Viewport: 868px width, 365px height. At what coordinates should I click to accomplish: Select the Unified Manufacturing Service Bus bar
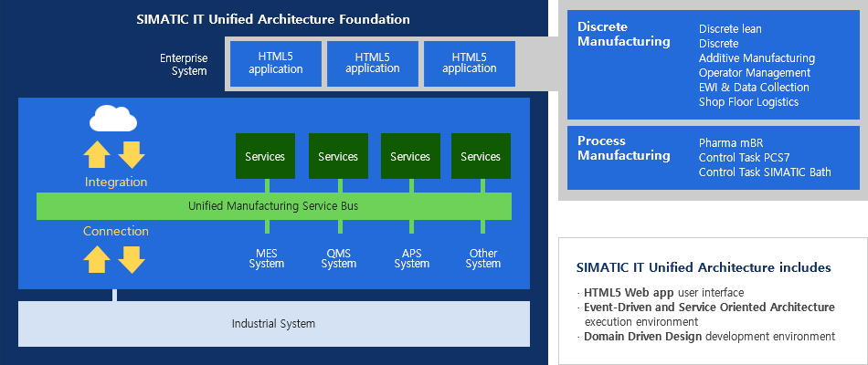(x=274, y=206)
